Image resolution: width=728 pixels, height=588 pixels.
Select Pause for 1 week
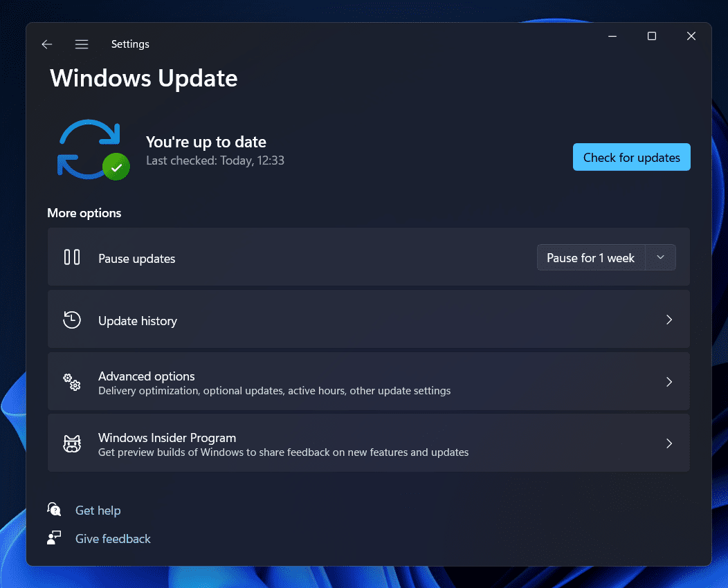point(590,257)
